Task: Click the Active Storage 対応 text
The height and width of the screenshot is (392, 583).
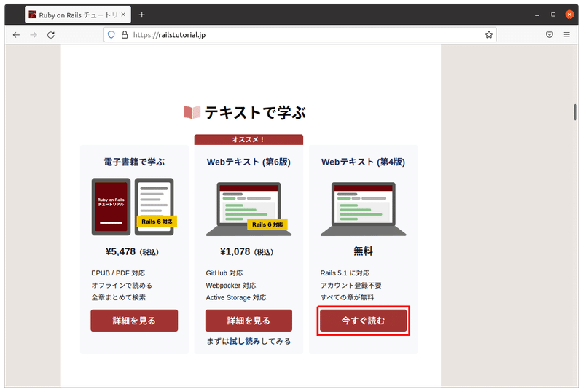Action: 236,297
